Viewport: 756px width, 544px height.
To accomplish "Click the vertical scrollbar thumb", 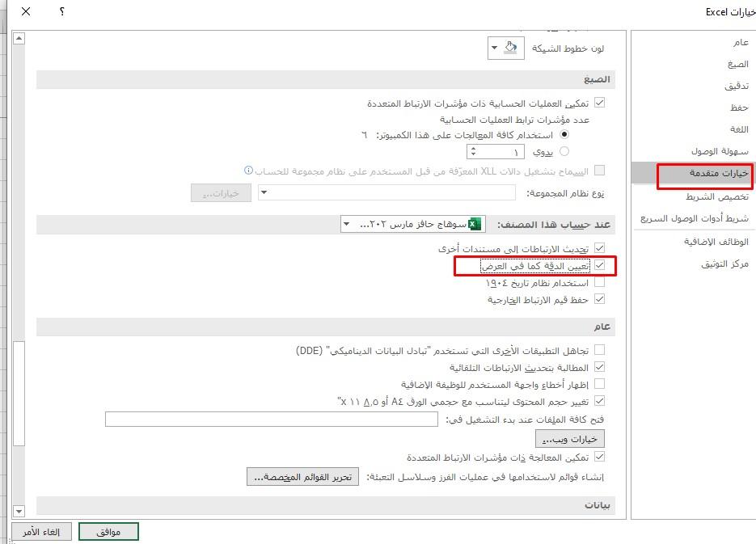I will point(19,394).
